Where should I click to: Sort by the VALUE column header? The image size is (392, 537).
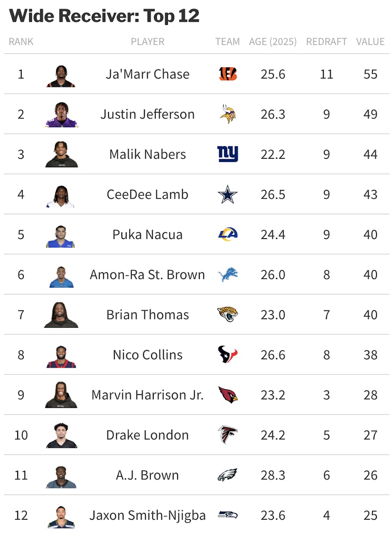coord(370,42)
